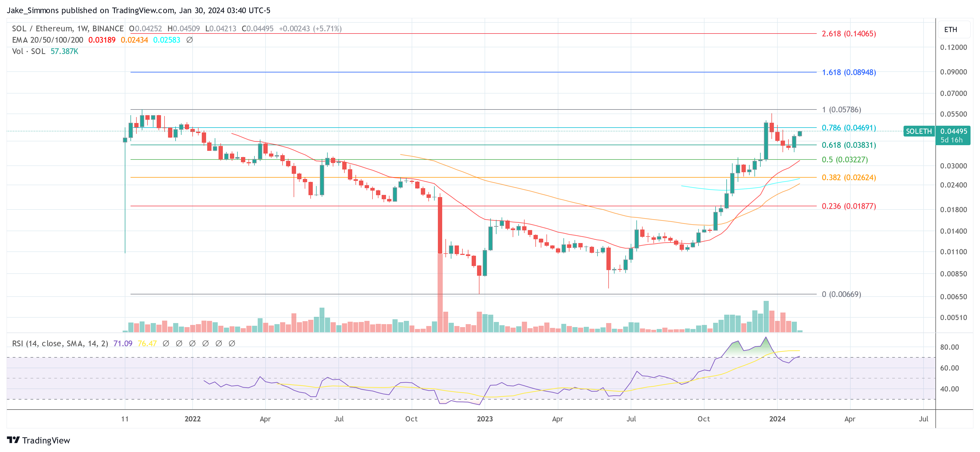The image size is (980, 452).
Task: Click the 2.618 (0.14065) Fibonacci label
Action: tap(849, 34)
